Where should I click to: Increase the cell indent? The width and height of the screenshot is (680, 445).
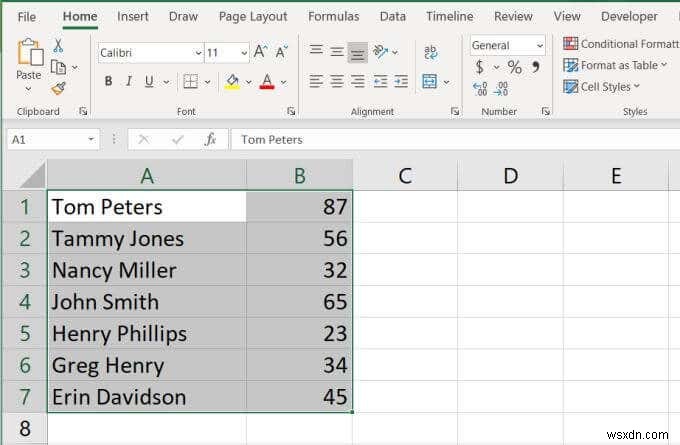401,81
